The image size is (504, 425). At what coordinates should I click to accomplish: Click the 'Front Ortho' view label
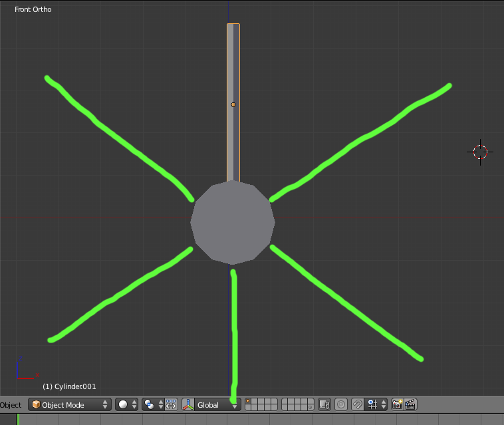coord(33,10)
